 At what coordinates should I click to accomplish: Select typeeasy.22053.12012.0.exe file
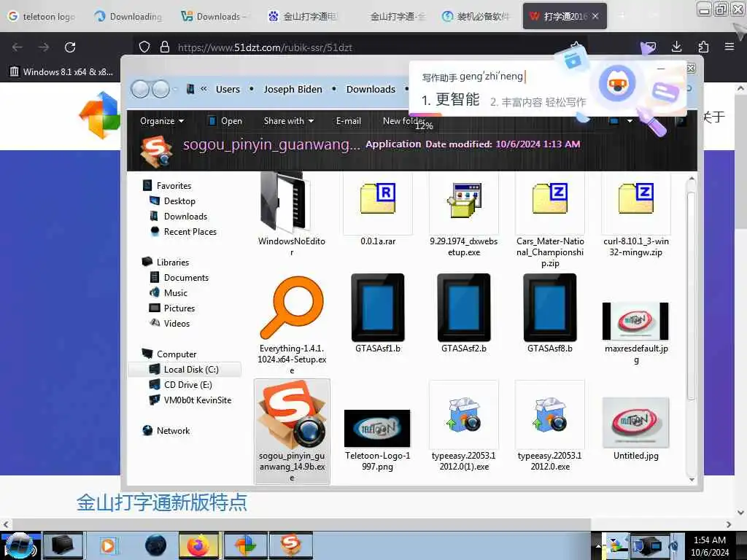[x=550, y=426]
